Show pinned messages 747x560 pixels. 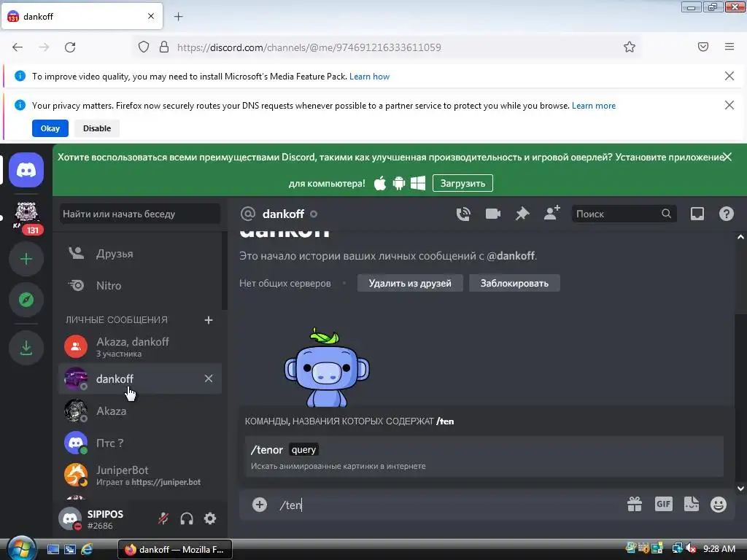tap(522, 214)
